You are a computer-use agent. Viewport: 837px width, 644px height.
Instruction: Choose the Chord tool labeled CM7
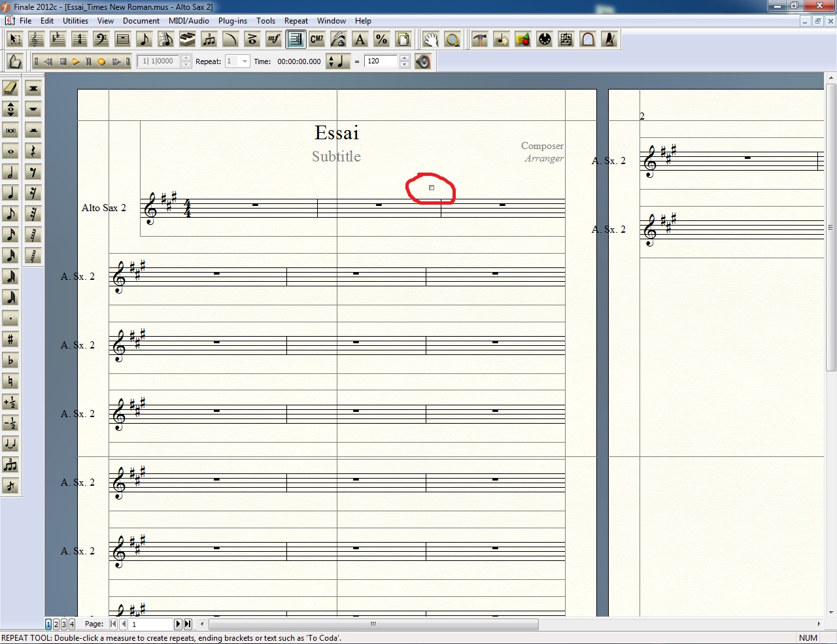pos(317,40)
